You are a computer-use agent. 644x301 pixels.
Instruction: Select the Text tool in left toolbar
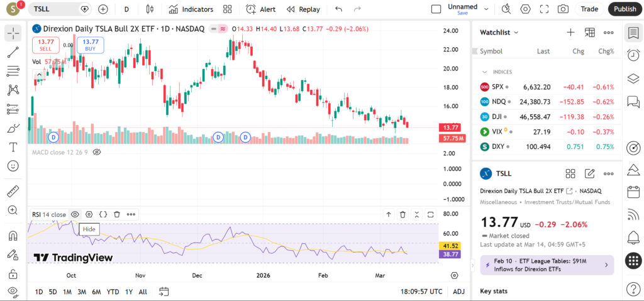tap(13, 147)
